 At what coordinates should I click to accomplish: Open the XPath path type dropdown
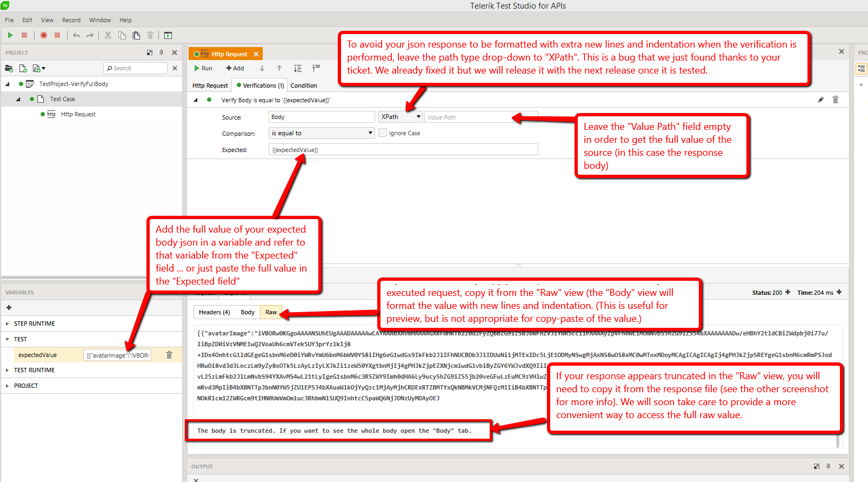(400, 117)
